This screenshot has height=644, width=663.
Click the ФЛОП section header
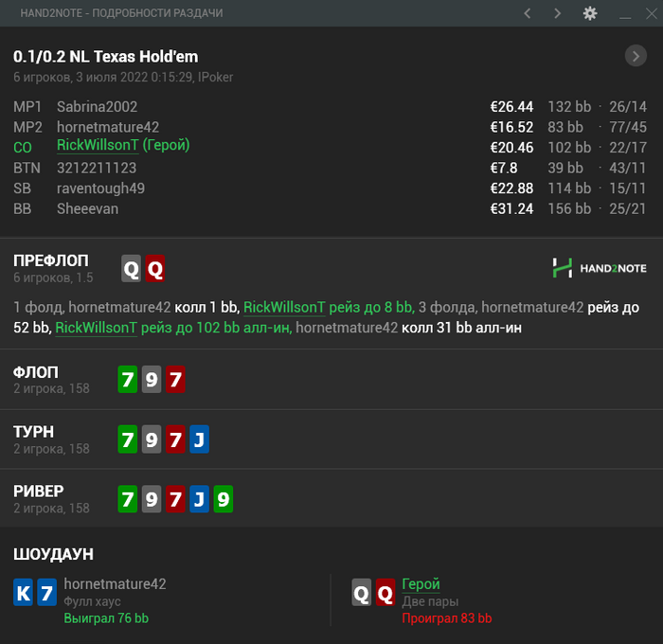(x=36, y=372)
